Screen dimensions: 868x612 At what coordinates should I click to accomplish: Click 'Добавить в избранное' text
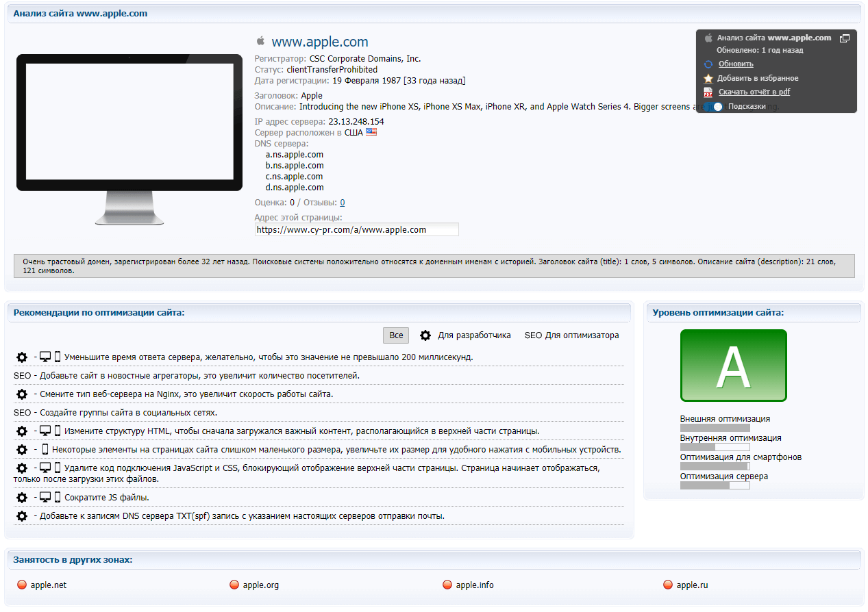758,79
